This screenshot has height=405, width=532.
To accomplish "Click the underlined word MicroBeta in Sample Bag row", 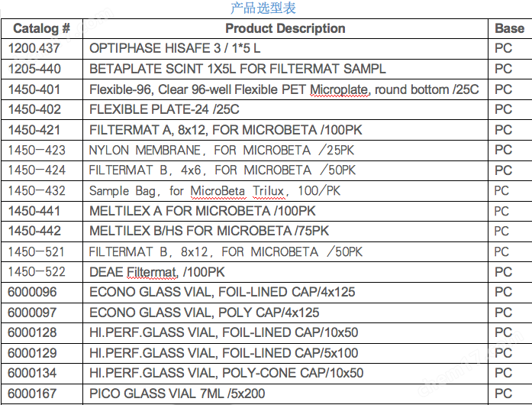I will click(218, 191).
